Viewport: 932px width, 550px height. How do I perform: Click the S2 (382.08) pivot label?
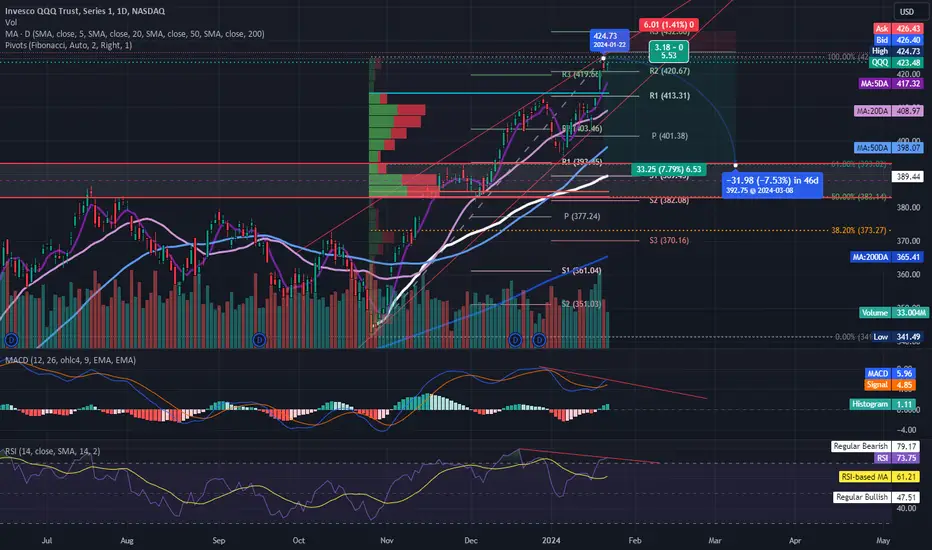click(x=669, y=200)
